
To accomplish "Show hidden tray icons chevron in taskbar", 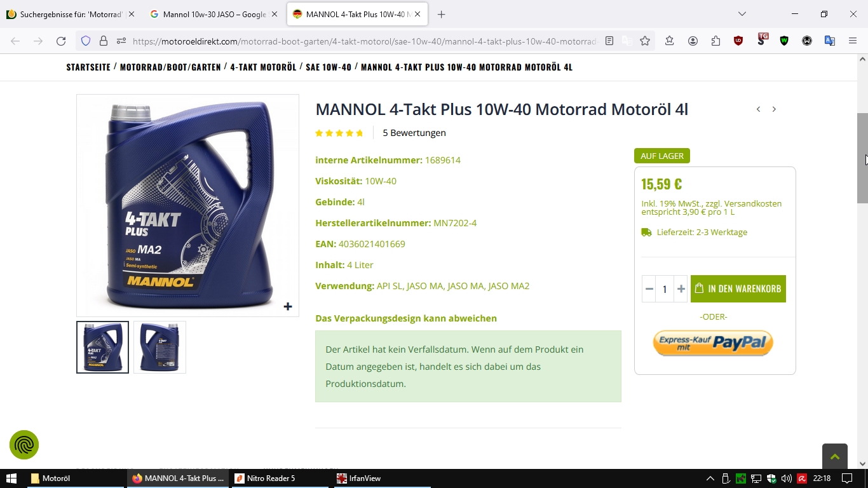I will click(x=710, y=478).
